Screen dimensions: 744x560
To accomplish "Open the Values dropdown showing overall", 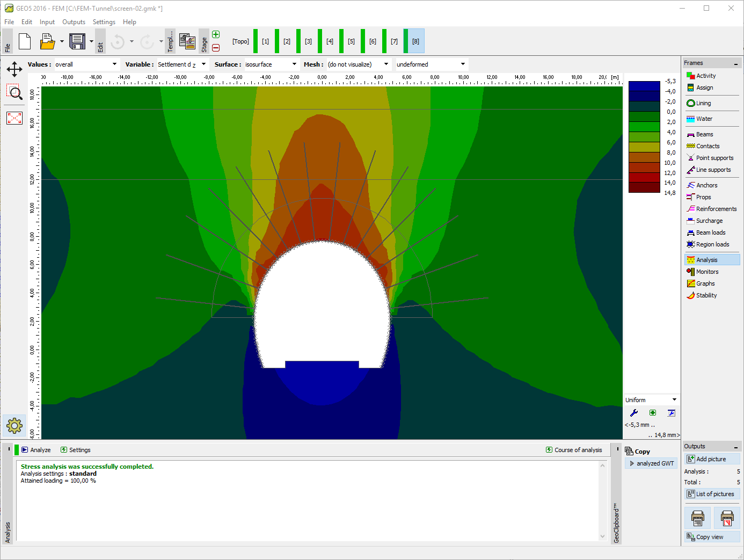I will pyautogui.click(x=86, y=64).
